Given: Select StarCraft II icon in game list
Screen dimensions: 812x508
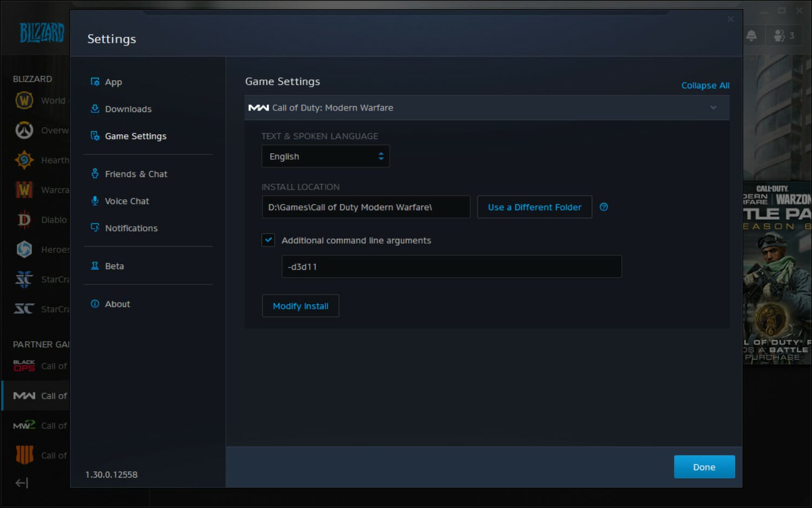Looking at the screenshot, I should pos(24,279).
